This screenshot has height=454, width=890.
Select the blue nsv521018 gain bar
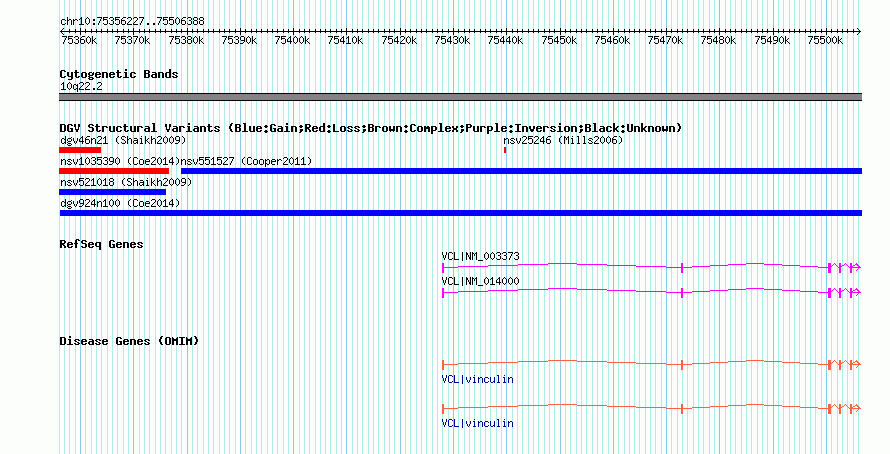pyautogui.click(x=112, y=192)
